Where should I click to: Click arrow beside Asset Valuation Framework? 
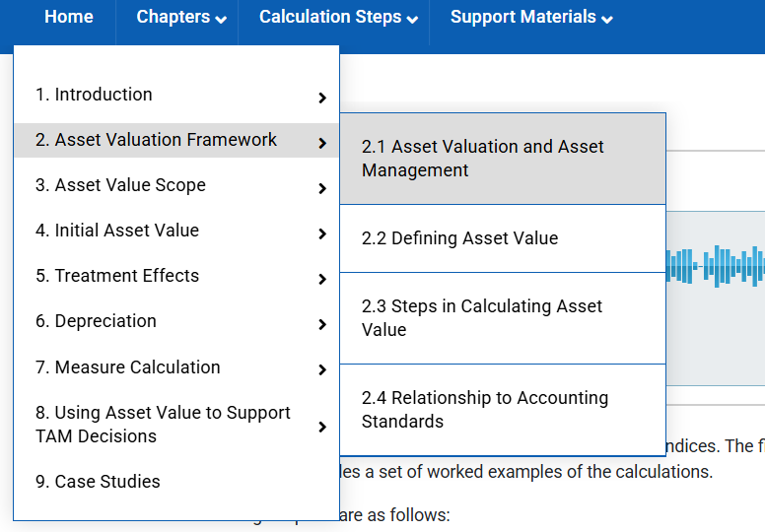pos(322,144)
